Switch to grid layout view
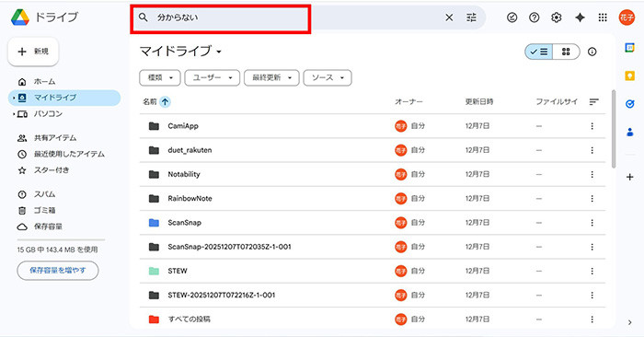This screenshot has width=644, height=337. coord(566,52)
